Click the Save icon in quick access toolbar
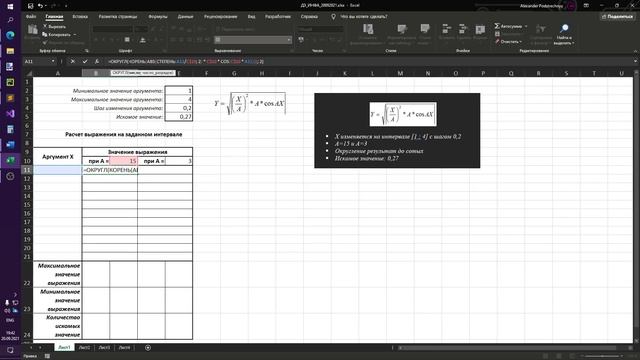 click(x=31, y=6)
